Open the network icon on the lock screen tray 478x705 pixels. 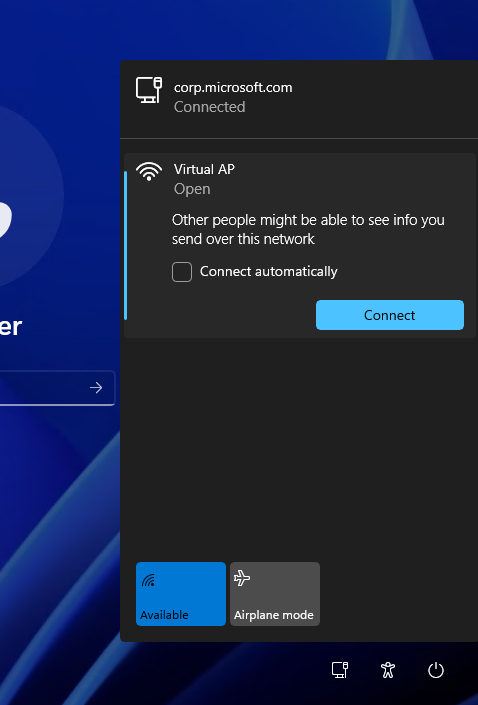point(340,670)
